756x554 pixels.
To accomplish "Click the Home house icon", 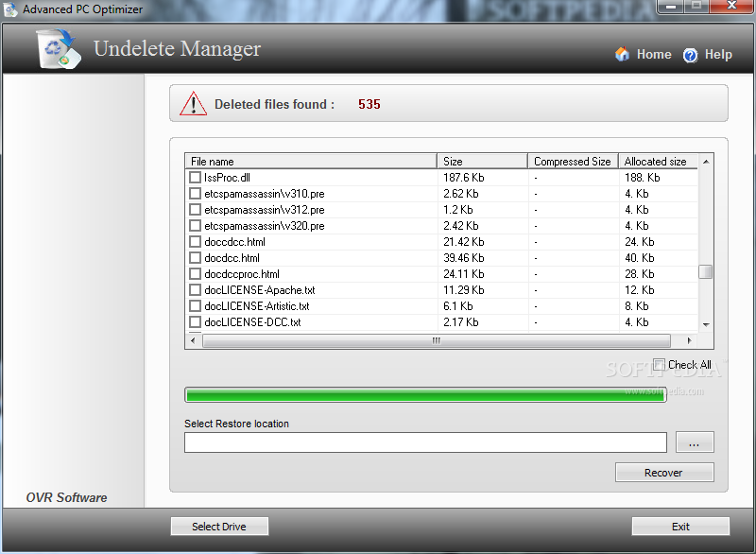I will pos(622,54).
